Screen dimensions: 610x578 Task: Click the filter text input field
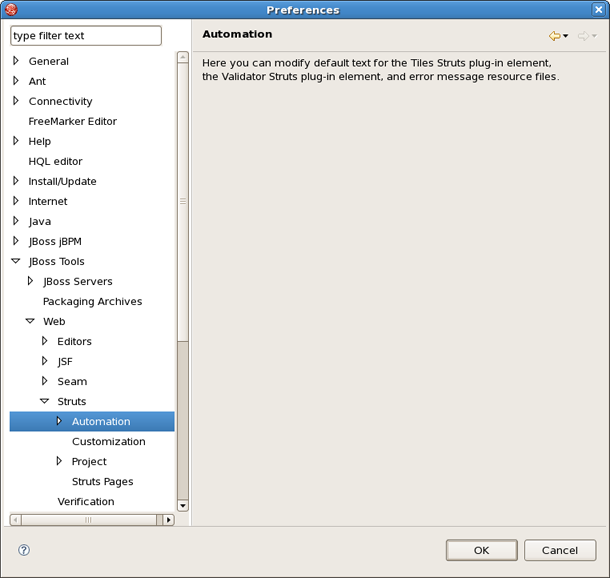point(85,35)
